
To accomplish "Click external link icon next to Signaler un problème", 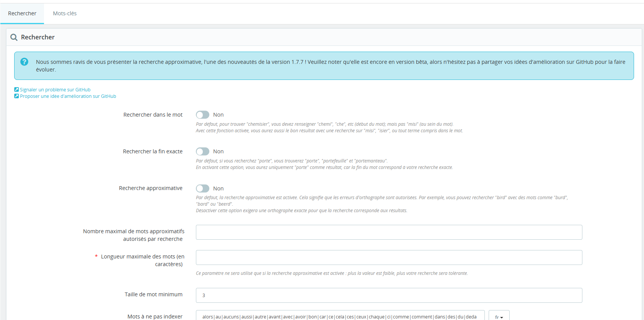I will (x=16, y=89).
